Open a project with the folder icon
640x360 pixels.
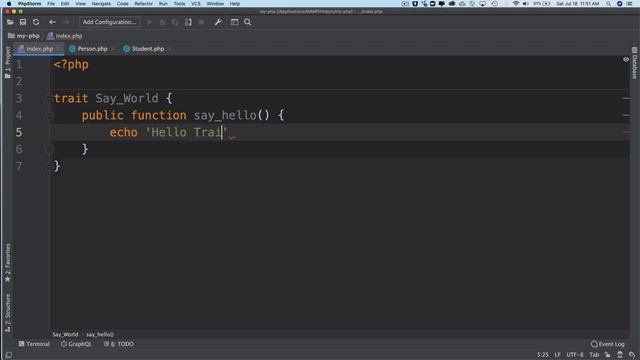tap(10, 22)
